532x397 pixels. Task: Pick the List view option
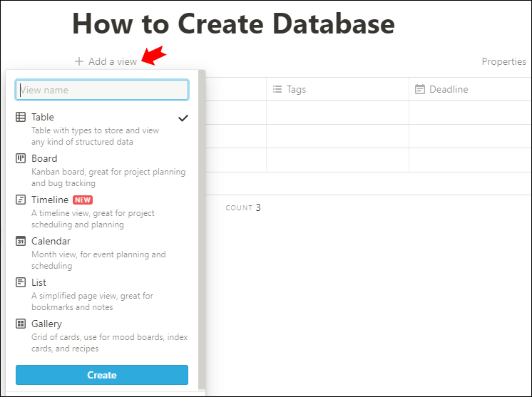tap(102, 294)
